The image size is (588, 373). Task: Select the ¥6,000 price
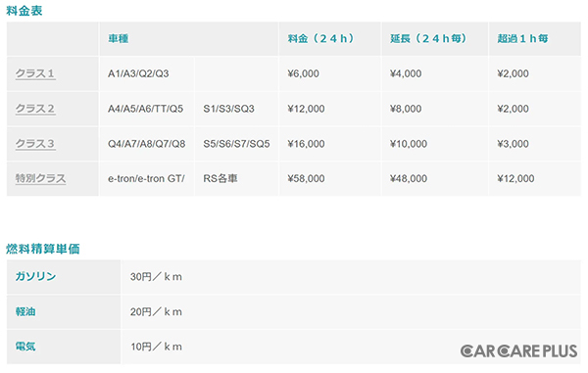(304, 73)
